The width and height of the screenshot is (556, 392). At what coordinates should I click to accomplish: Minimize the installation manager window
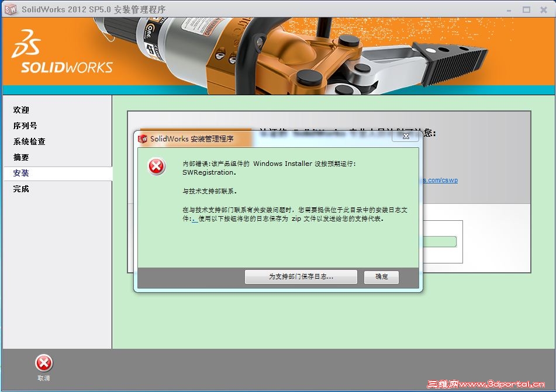tap(509, 10)
